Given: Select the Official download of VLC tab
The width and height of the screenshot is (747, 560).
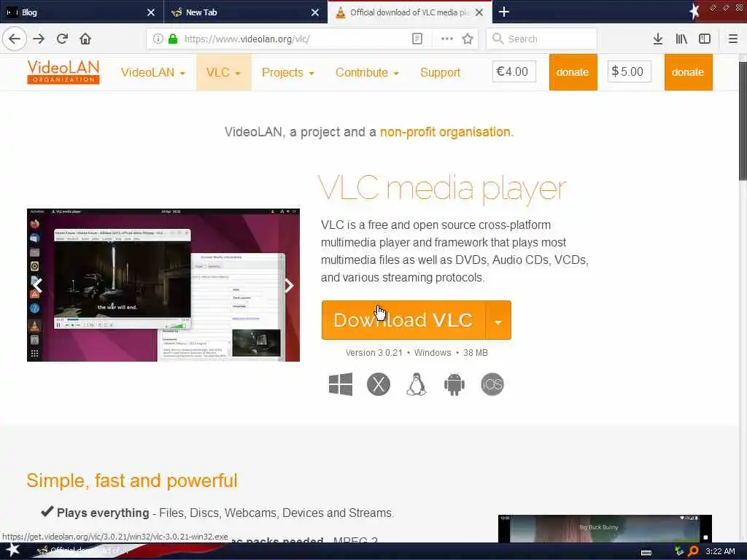Looking at the screenshot, I should 410,12.
